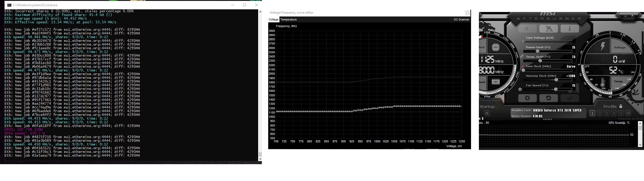Click the MSI dragon logo button
This screenshot has height=181, width=644.
(x=548, y=28)
